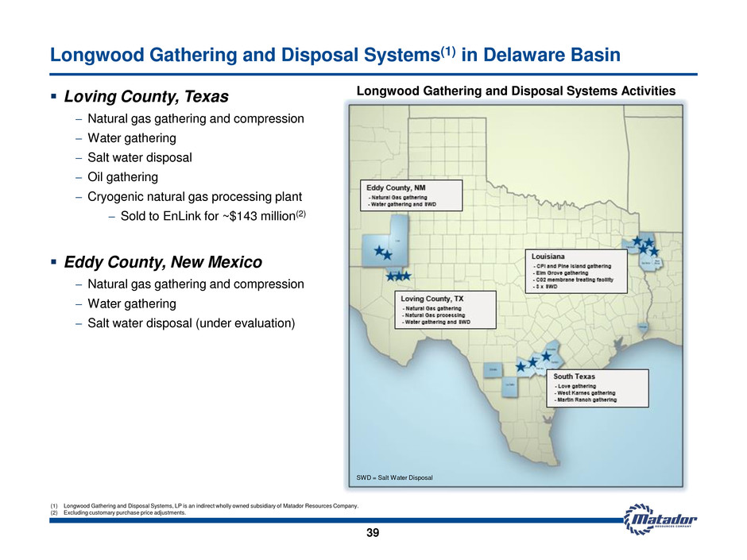Image resolution: width=747 pixels, height=560 pixels.
Task: Click 'Martin Ranch gathering' in South Texas box
Action: coord(586,400)
